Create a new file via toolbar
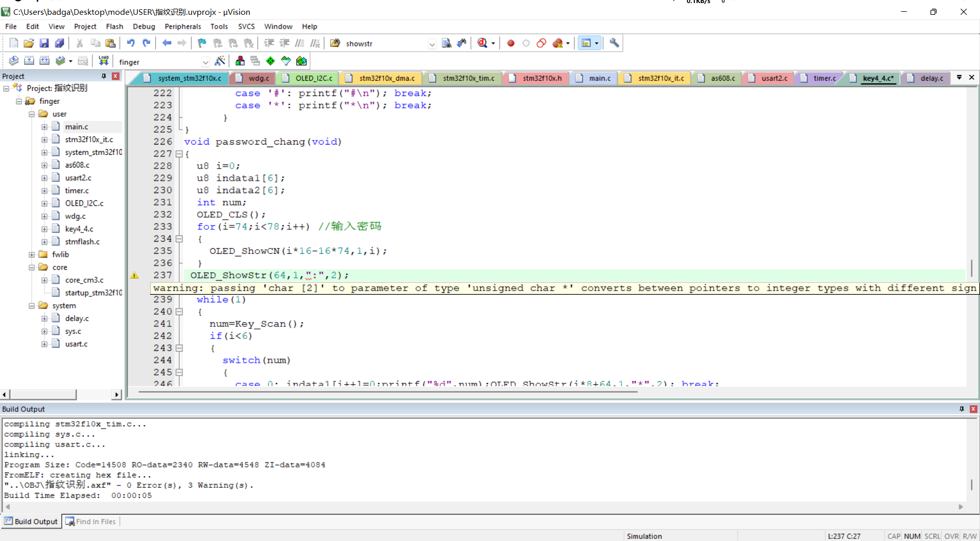This screenshot has width=980, height=541. click(x=14, y=43)
